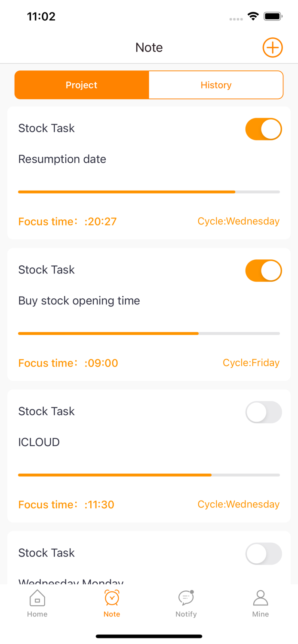The width and height of the screenshot is (298, 644).
Task: Tap the Wi-Fi status icon
Action: point(253,16)
